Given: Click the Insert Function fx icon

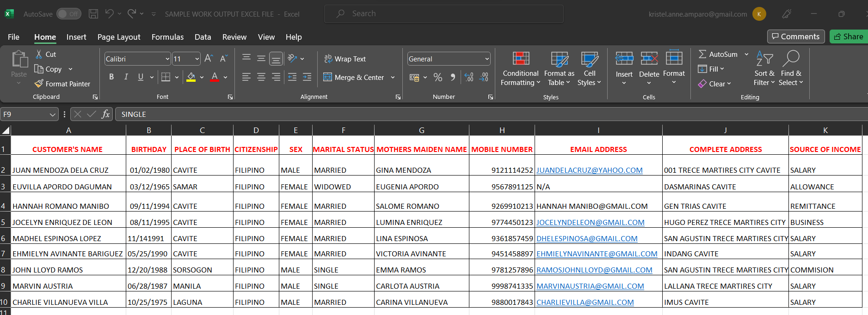Looking at the screenshot, I should pyautogui.click(x=105, y=114).
